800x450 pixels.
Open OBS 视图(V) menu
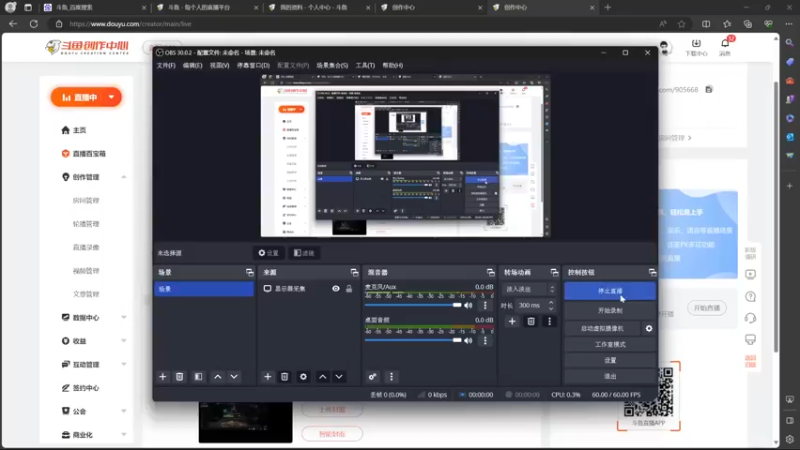(219, 65)
